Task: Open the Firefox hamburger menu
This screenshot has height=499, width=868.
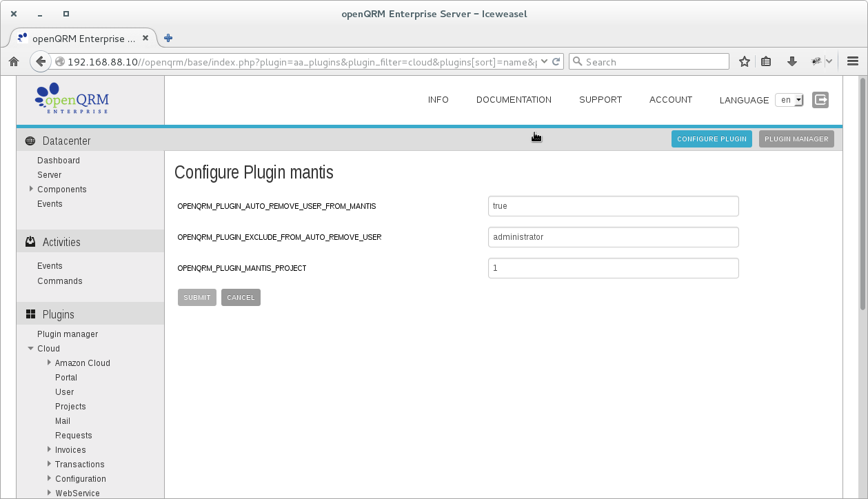Action: (x=852, y=61)
